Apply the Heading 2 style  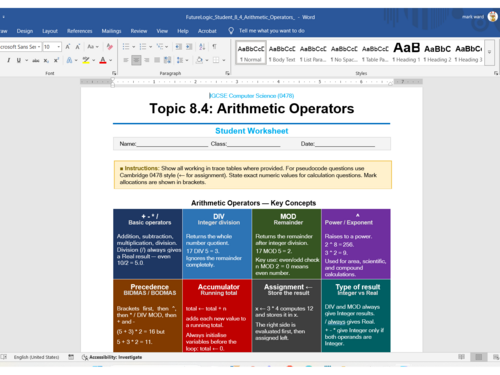[x=437, y=53]
